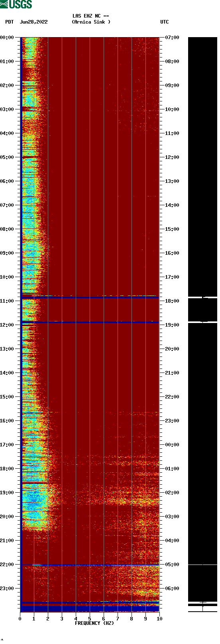Click the 12:00 PDT time label
220x644 pixels.
click(7, 325)
